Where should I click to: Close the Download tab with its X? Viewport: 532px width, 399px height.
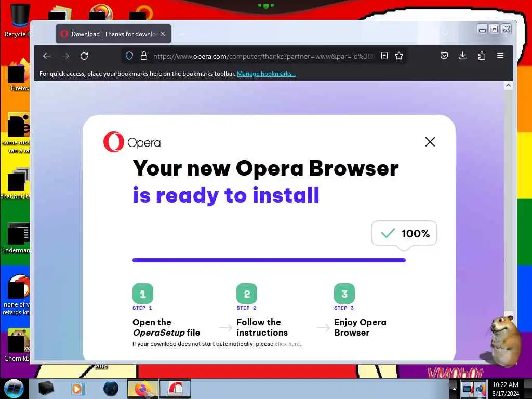point(163,34)
